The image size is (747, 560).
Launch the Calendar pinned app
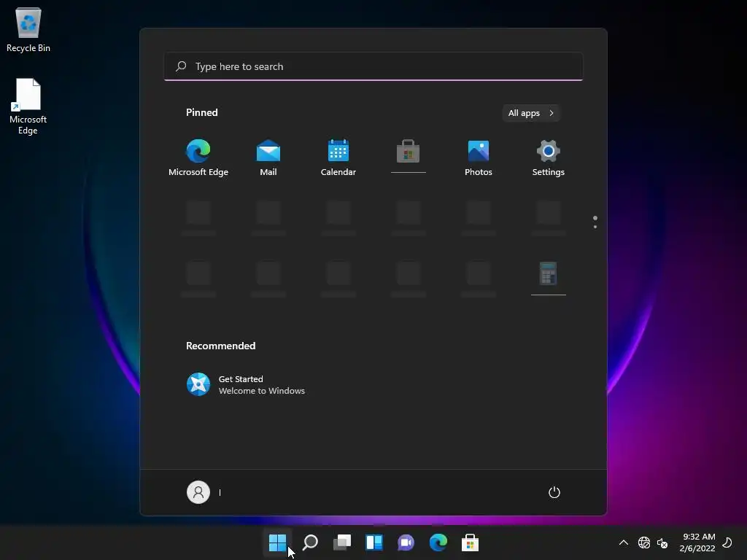(338, 158)
